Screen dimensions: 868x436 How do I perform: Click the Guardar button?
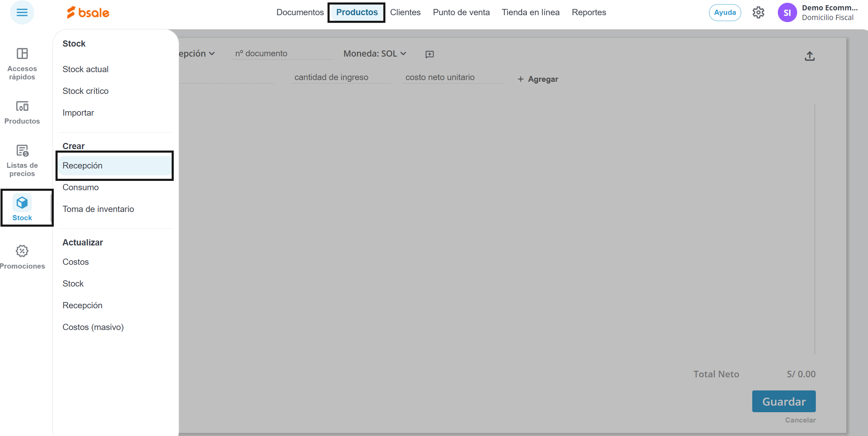784,401
